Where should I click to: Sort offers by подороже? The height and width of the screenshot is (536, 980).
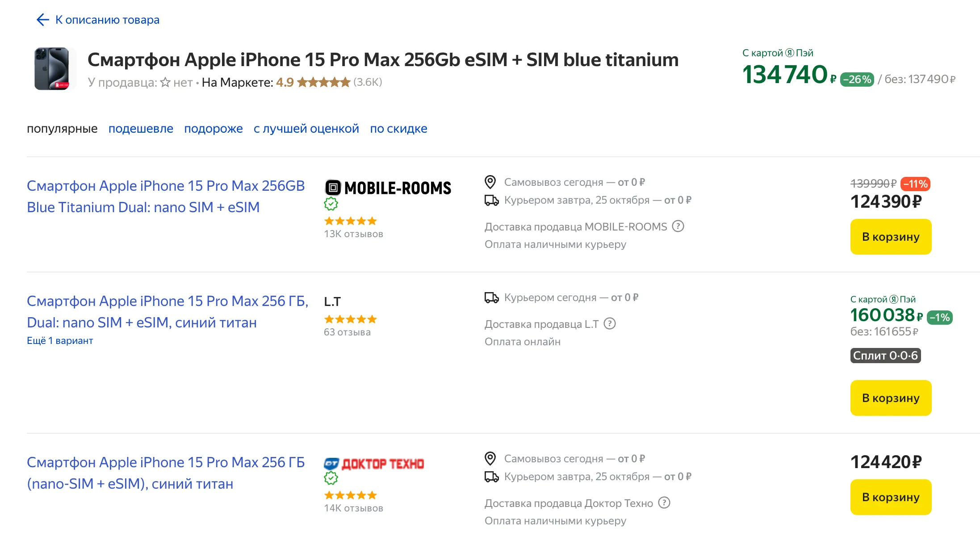214,129
